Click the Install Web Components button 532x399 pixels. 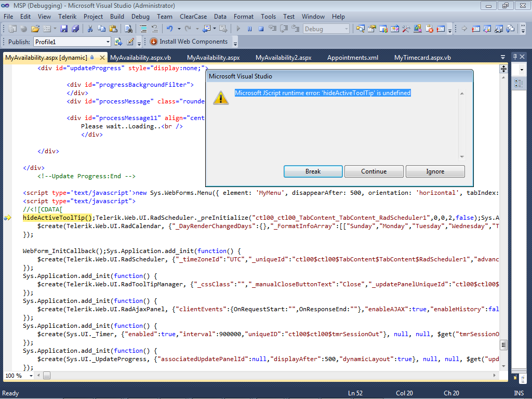pyautogui.click(x=189, y=42)
